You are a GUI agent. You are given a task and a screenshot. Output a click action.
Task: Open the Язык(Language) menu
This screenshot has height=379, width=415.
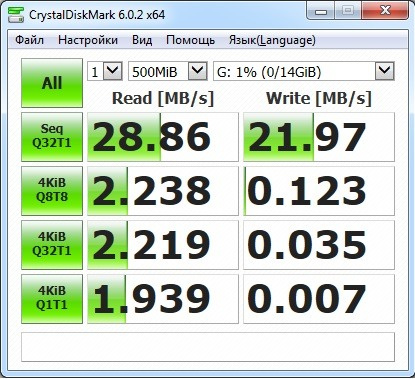pos(272,40)
